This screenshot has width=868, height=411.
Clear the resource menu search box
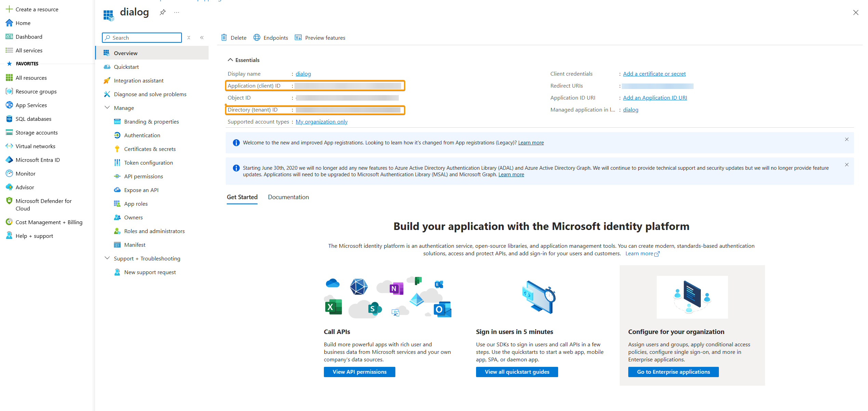coord(189,38)
